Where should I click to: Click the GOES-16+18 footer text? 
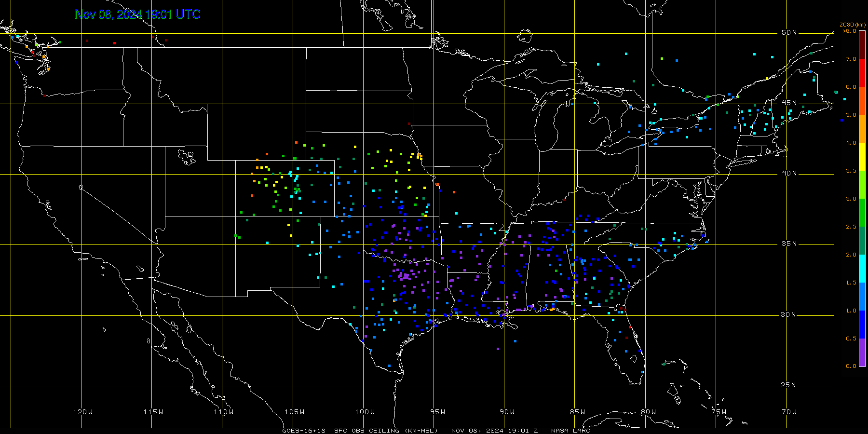[x=304, y=431]
